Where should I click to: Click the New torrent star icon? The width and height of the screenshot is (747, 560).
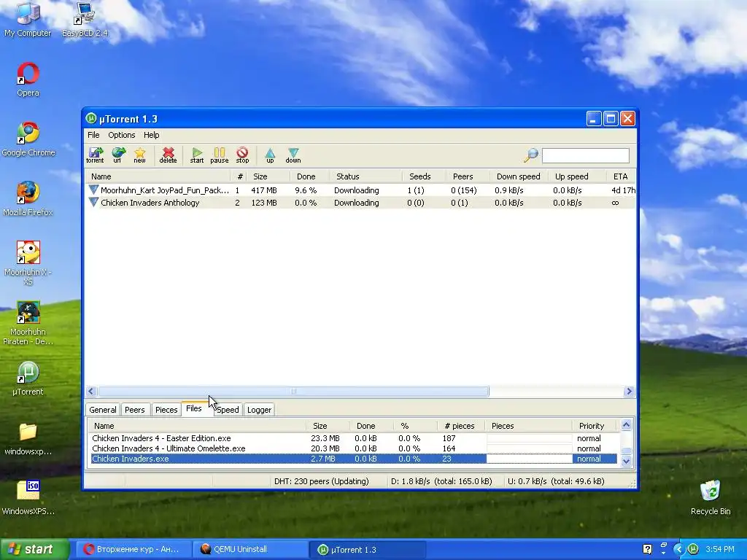(139, 155)
